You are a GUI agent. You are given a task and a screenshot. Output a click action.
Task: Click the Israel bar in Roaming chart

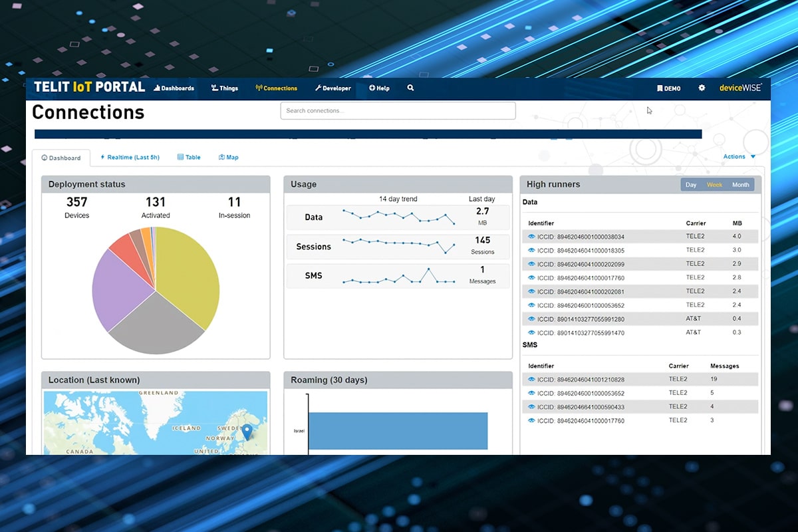[x=398, y=431]
